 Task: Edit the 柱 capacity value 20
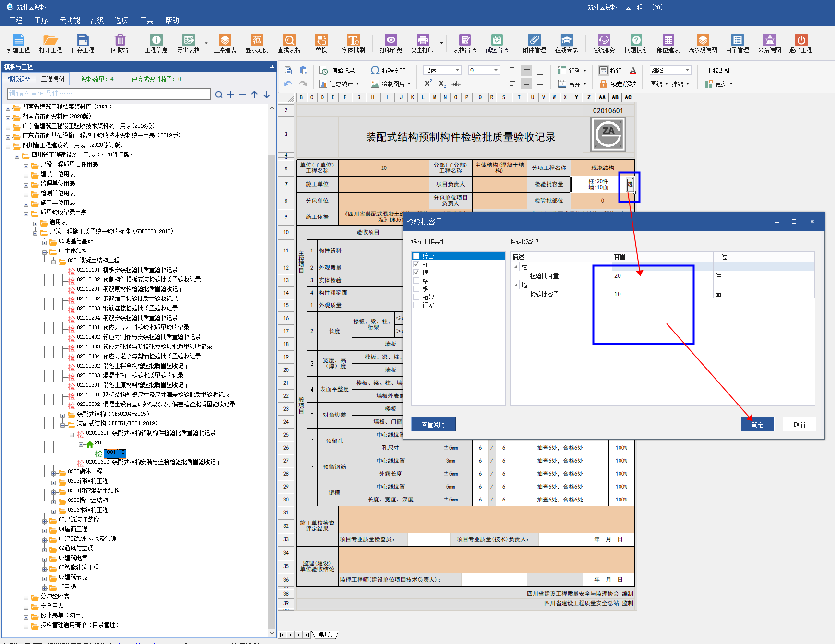(662, 276)
